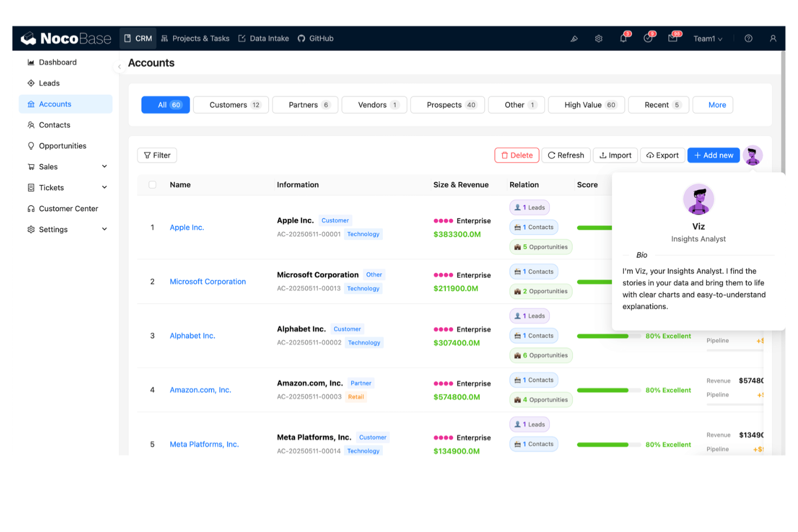Click the Viz avatar beside Add new
Screen dimensions: 798x532
(x=753, y=155)
